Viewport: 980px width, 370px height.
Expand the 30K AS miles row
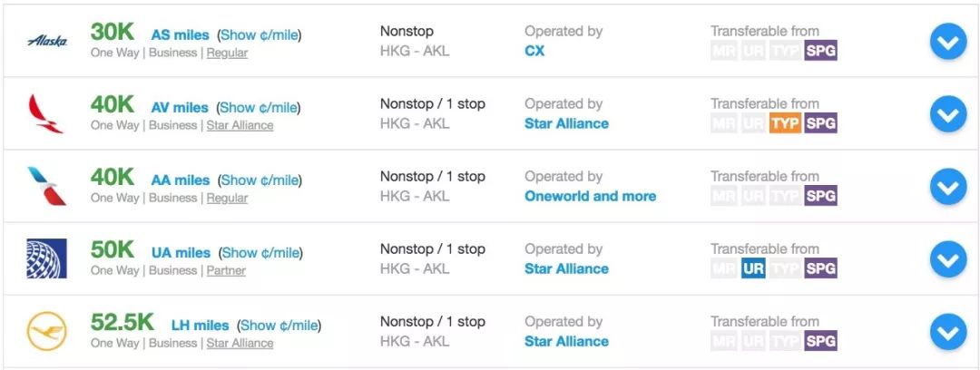coord(948,41)
